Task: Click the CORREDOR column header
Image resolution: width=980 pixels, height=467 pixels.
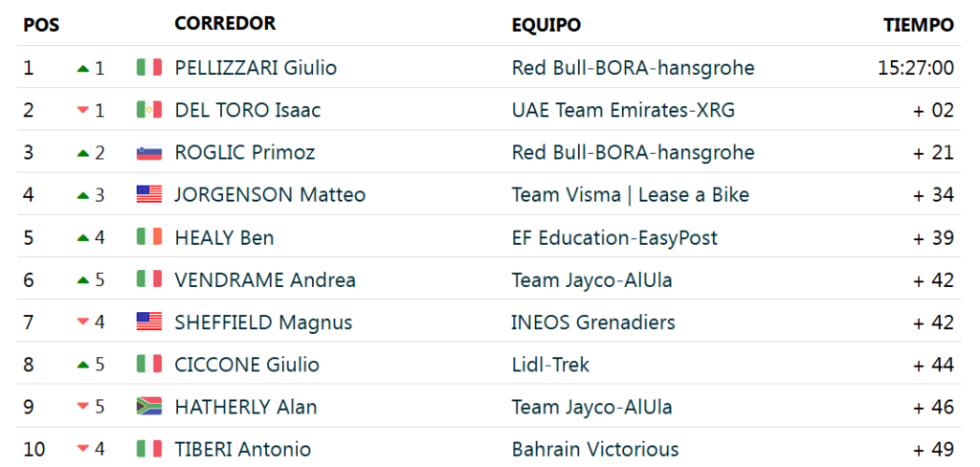Action: (x=225, y=24)
